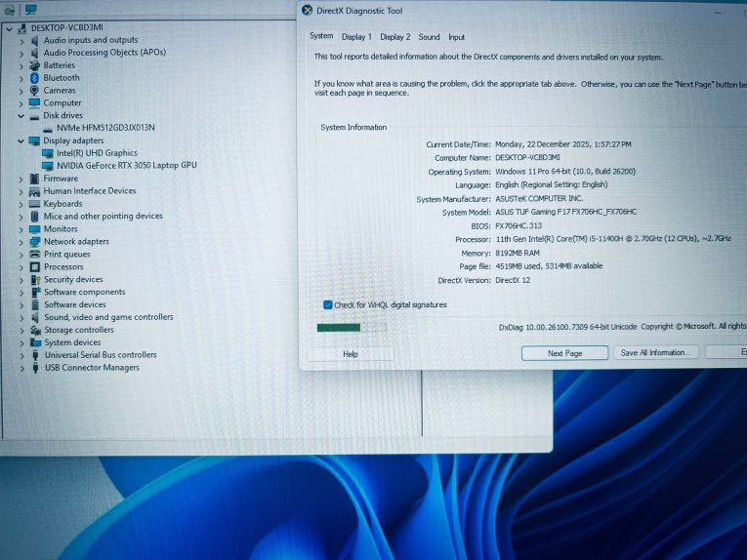This screenshot has height=560, width=747.
Task: Expand the Sound, video and game controllers node
Action: 21,318
